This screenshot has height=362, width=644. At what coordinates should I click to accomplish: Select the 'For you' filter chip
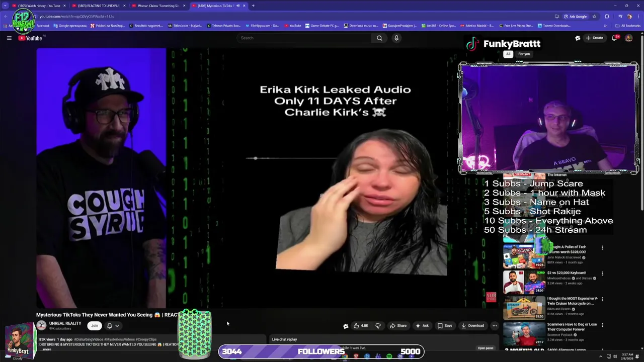(x=524, y=54)
